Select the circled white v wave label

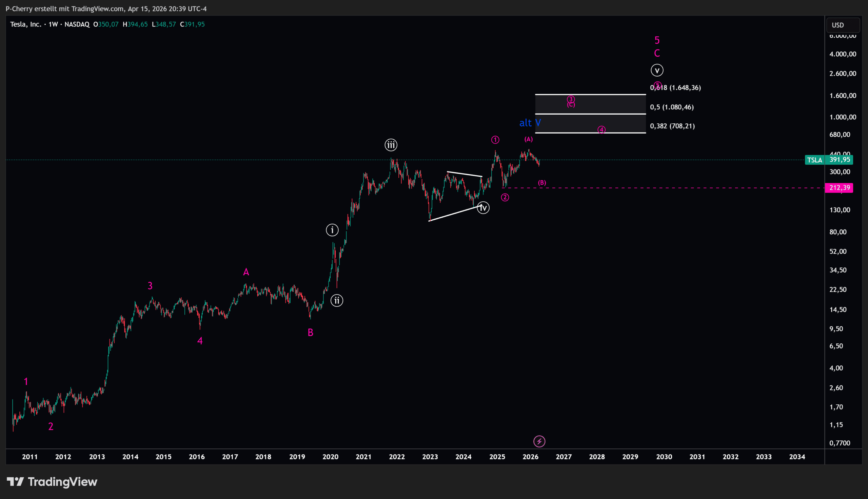[x=657, y=71]
